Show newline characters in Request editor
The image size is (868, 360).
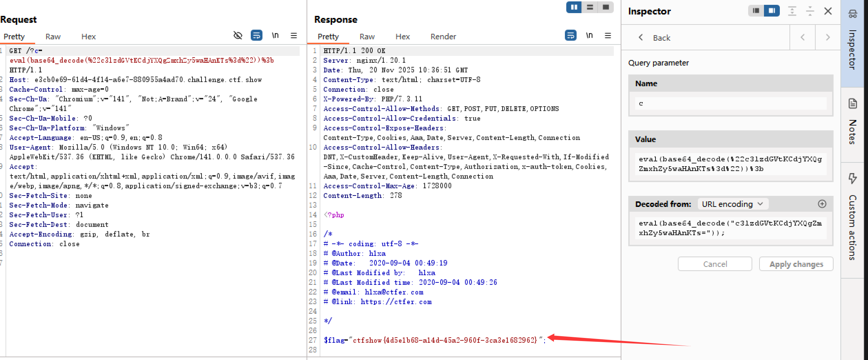click(x=275, y=35)
